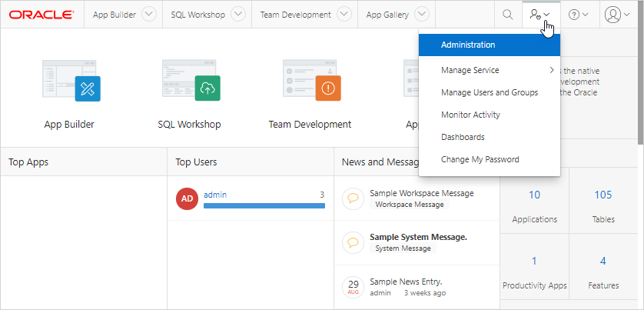
Task: Open the Help question mark menu
Action: (578, 15)
